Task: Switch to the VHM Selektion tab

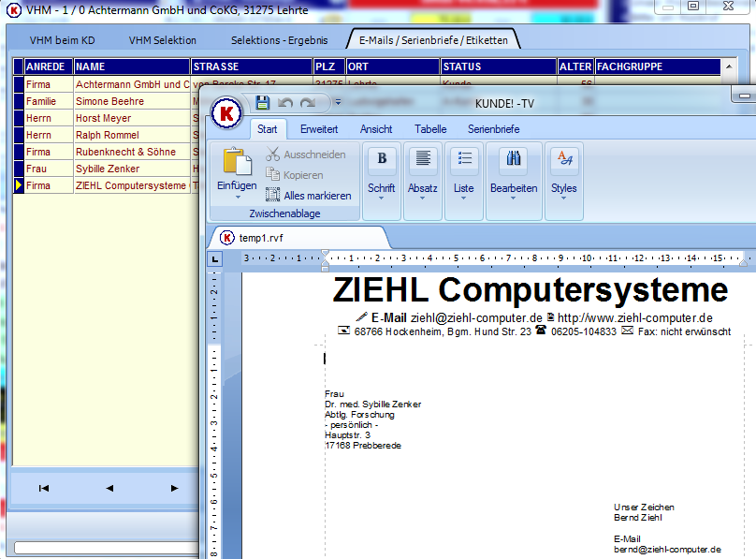Action: (163, 40)
